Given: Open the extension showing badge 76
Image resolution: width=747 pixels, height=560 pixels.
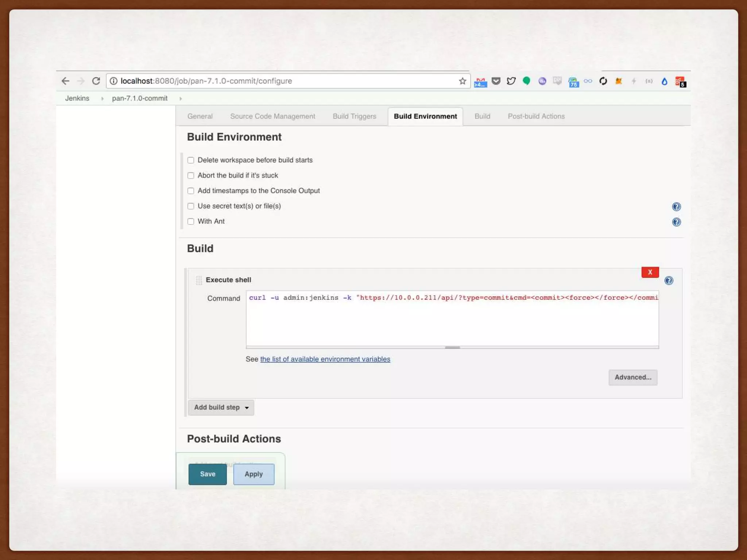Looking at the screenshot, I should (x=573, y=82).
